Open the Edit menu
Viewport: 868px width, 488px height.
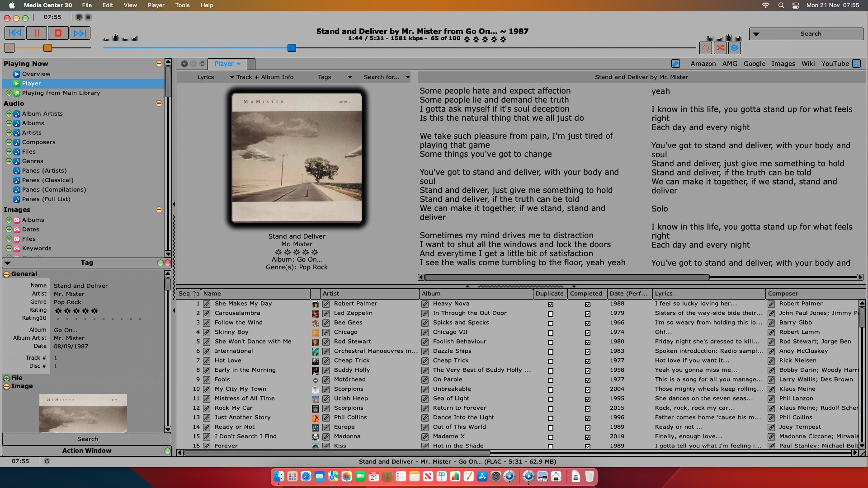pyautogui.click(x=108, y=5)
